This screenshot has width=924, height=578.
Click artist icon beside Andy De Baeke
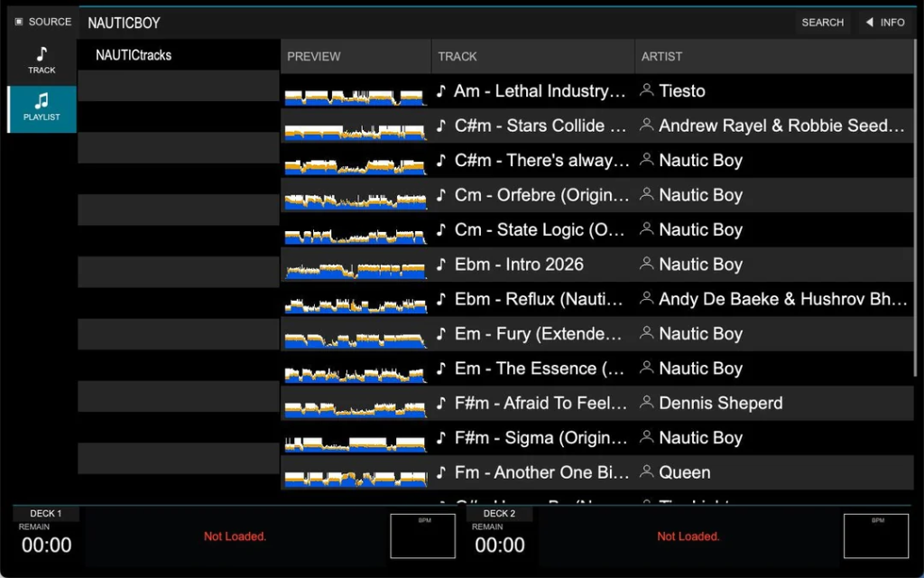click(646, 298)
